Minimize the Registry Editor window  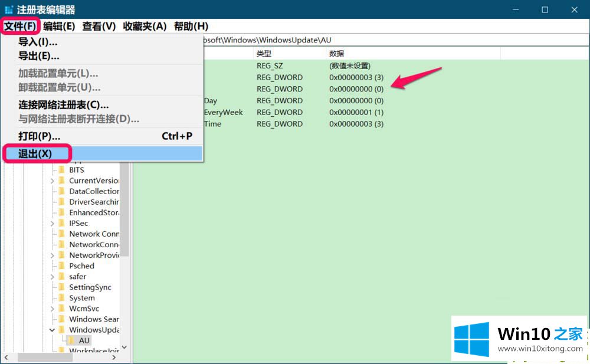point(516,9)
